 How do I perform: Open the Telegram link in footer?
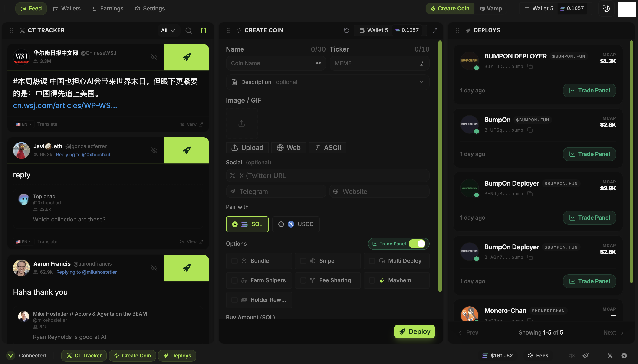coord(624,355)
